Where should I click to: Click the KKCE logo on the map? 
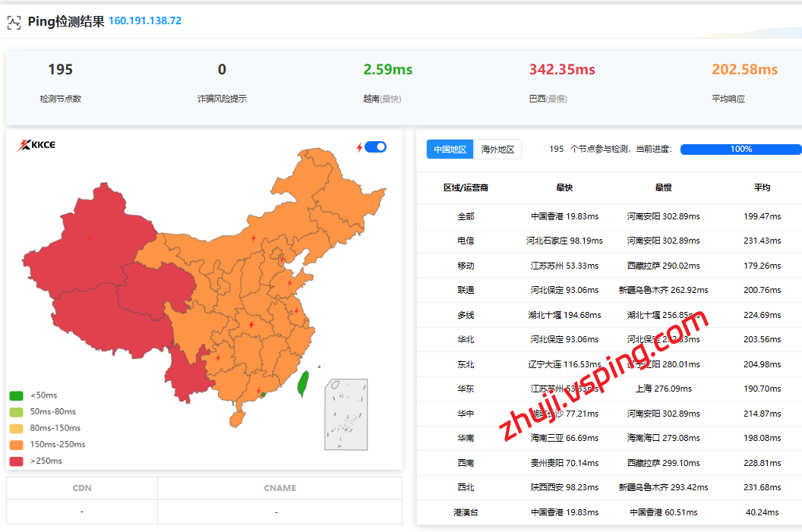36,145
